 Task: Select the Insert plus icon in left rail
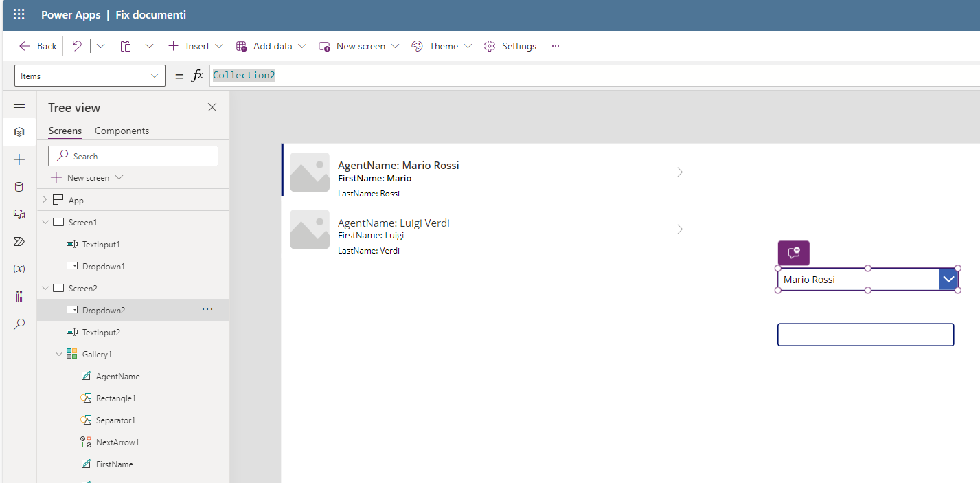point(19,159)
